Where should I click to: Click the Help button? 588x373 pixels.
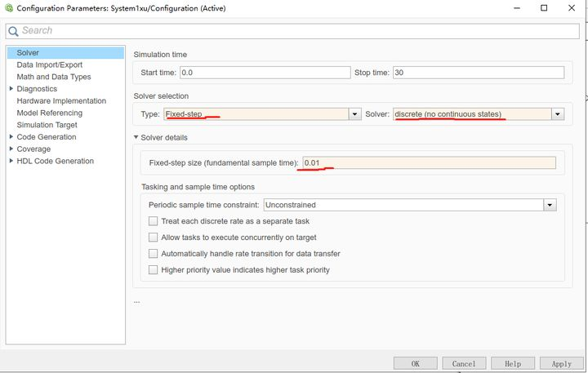point(513,364)
